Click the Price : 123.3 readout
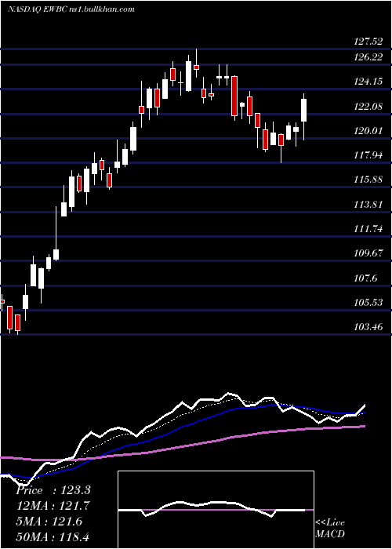 pyautogui.click(x=53, y=490)
